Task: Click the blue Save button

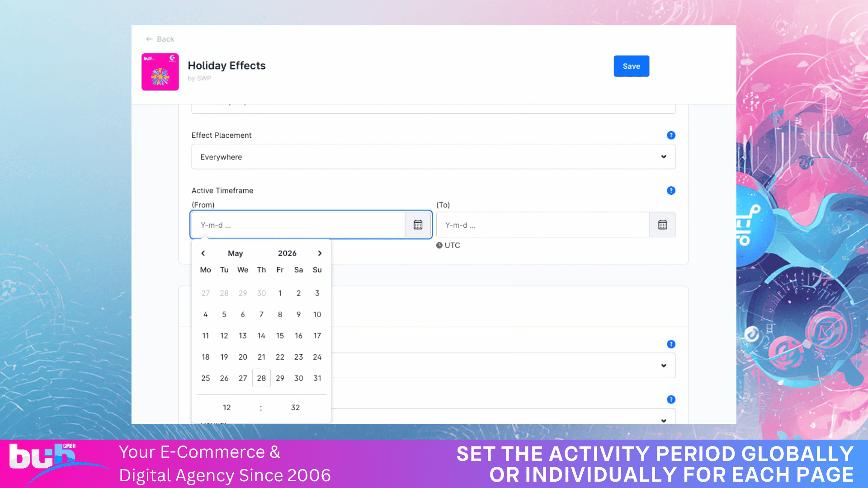Action: pyautogui.click(x=631, y=66)
